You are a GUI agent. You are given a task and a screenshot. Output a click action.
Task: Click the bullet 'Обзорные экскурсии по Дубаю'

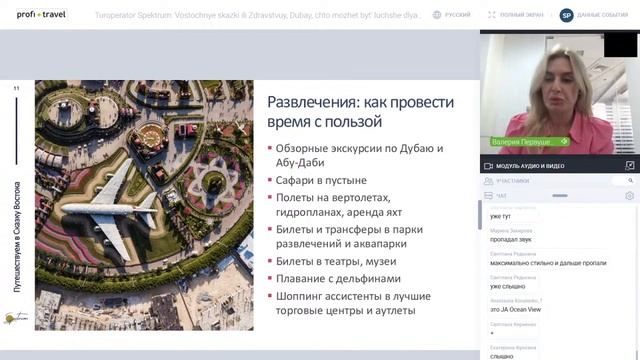(x=359, y=155)
